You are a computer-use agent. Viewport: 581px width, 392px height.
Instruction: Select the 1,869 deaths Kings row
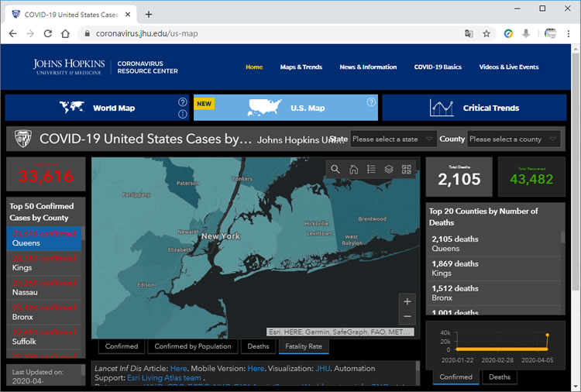pyautogui.click(x=495, y=268)
